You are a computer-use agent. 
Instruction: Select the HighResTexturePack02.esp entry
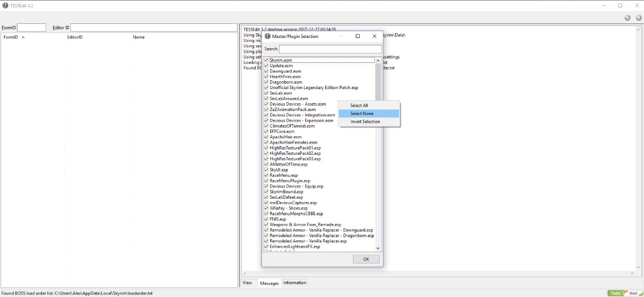pyautogui.click(x=295, y=153)
